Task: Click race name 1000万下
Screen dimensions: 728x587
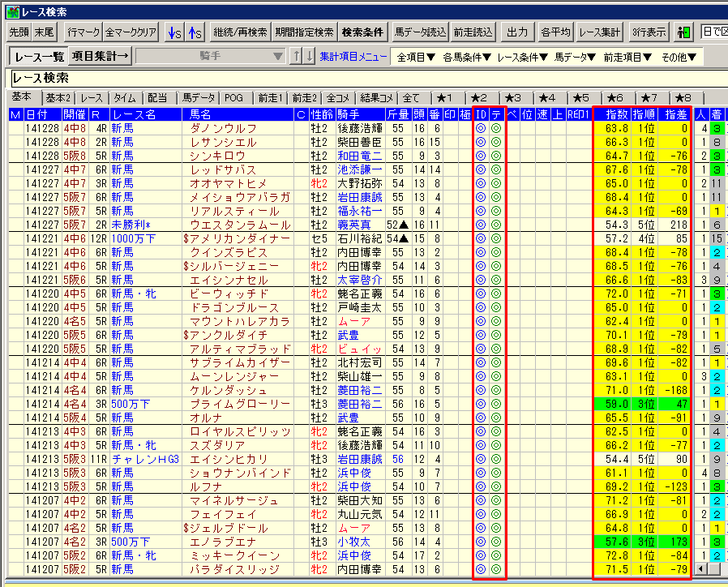Action: pos(134,238)
